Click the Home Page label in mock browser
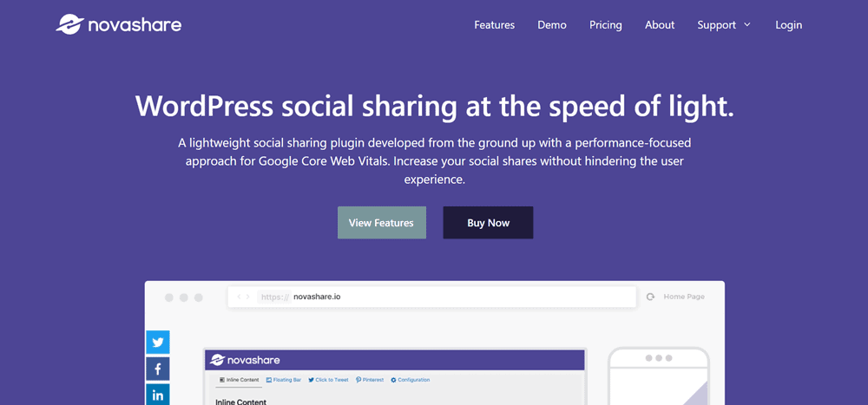 [684, 297]
